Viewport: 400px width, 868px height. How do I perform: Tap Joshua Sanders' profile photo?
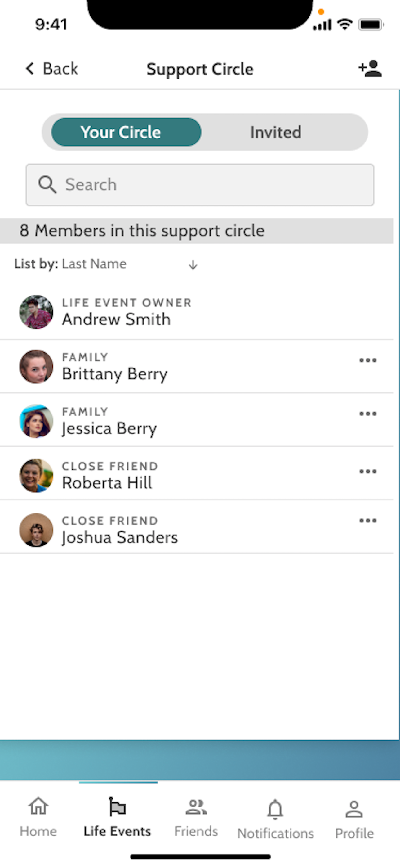(x=36, y=530)
